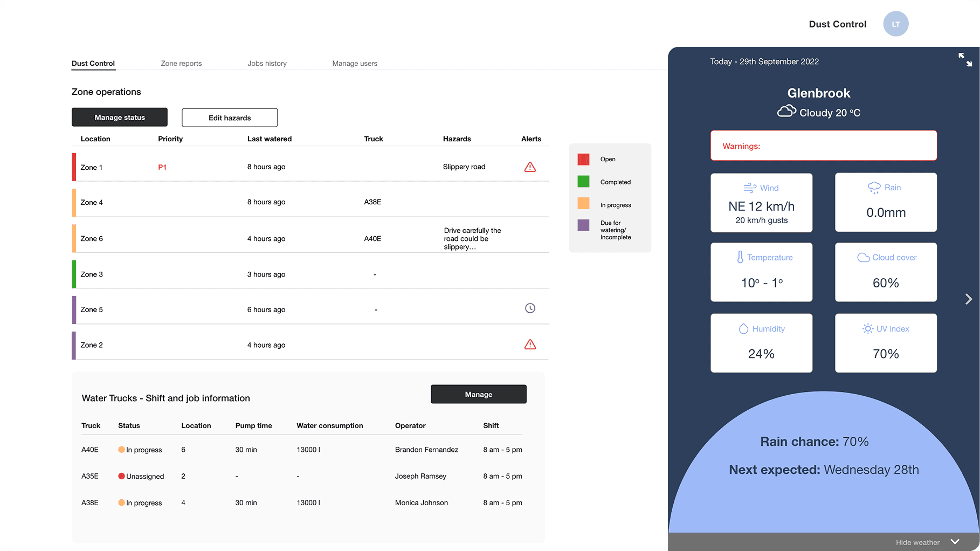The image size is (980, 551).
Task: Click the green Completed legend swatch
Action: 583,182
